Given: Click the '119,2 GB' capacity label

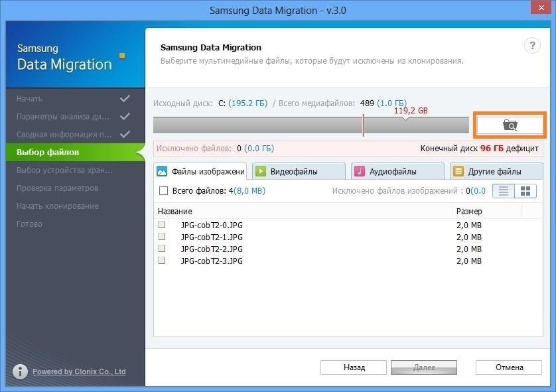Looking at the screenshot, I should coord(411,111).
